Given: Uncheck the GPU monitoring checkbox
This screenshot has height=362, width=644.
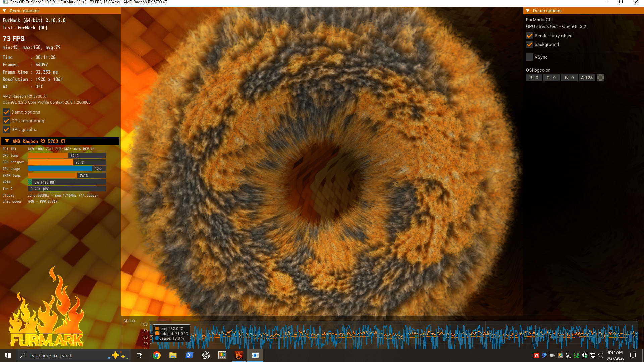Looking at the screenshot, I should coord(6,121).
